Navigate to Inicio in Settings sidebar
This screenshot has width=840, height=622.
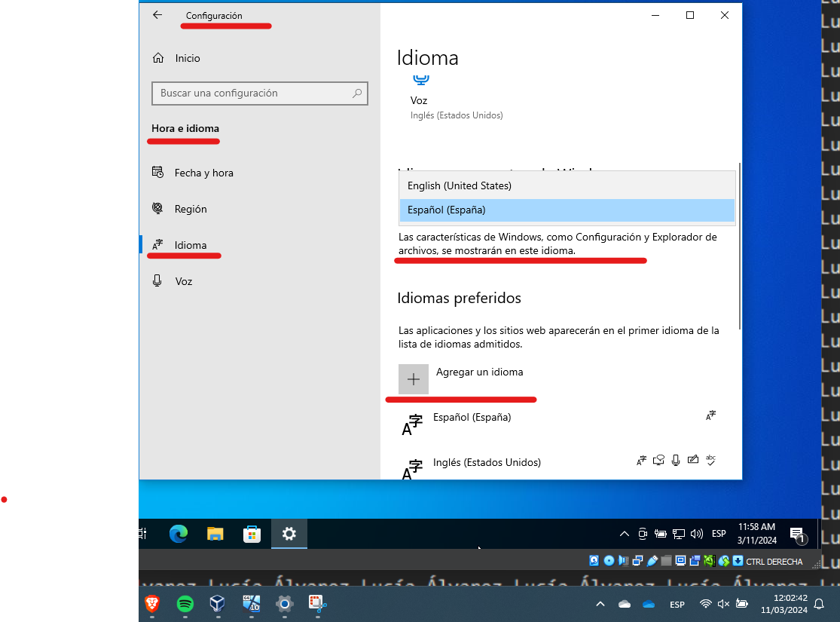[186, 58]
